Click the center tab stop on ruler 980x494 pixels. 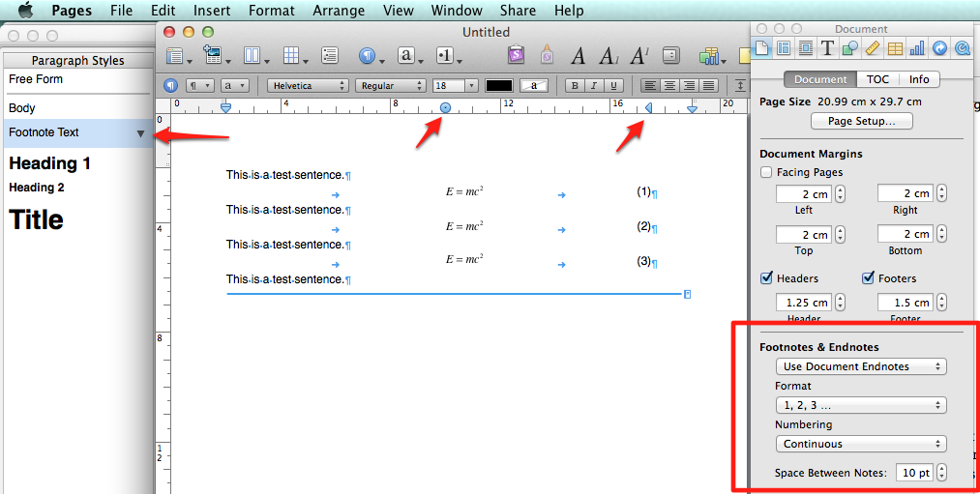coord(445,108)
